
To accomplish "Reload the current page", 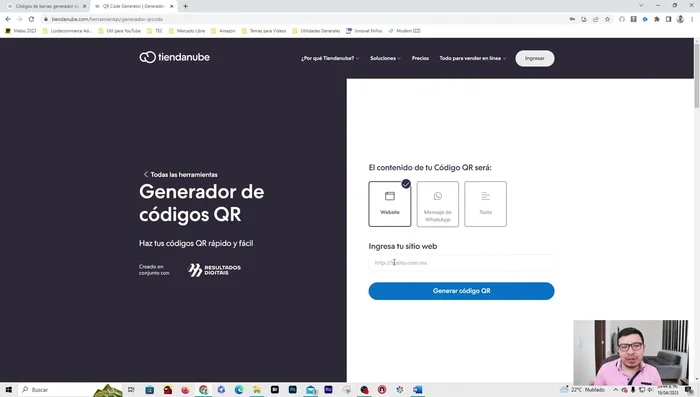I will 31,19.
